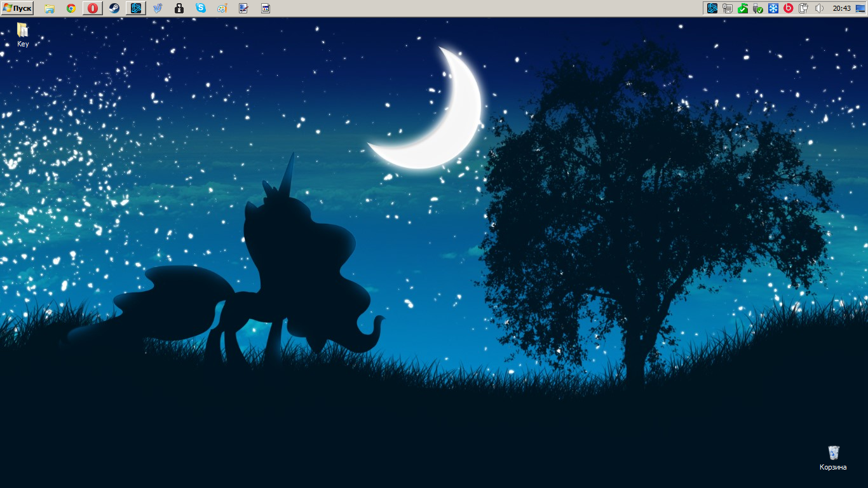Open the screen-with-pen app on taskbar
868x488 pixels.
coord(243,8)
